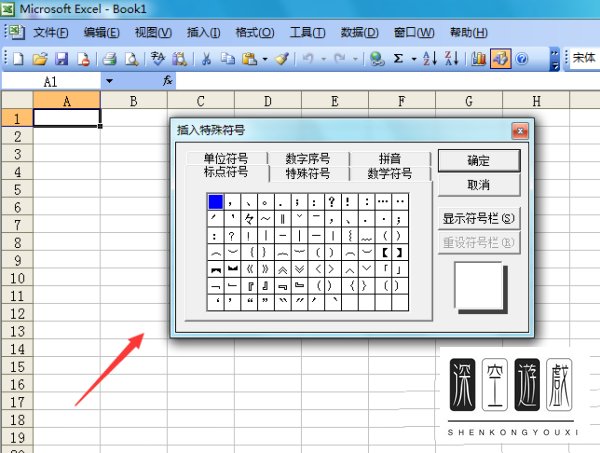Select column H header
Viewport: 600px width, 453px height.
(536, 101)
